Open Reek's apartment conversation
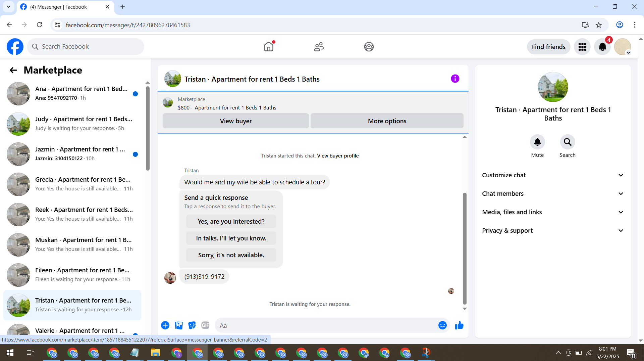 click(72, 215)
